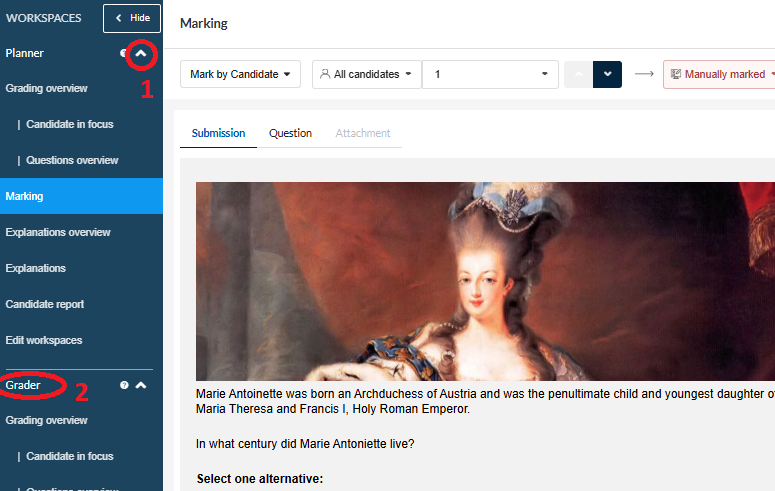Screen dimensions: 775x491
Task: Open Grading overview under Planner
Action: click(x=46, y=88)
